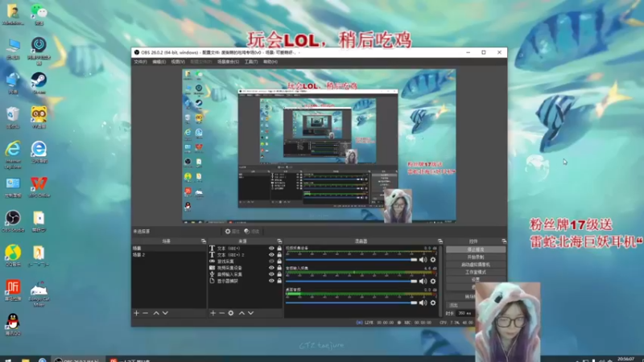
Task: Mute the 音频输入采集 mixer channel speaker
Action: click(x=423, y=281)
